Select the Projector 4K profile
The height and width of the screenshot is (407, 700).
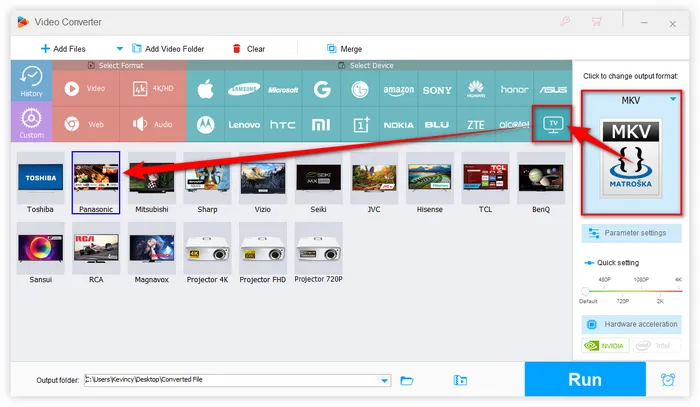pos(207,253)
